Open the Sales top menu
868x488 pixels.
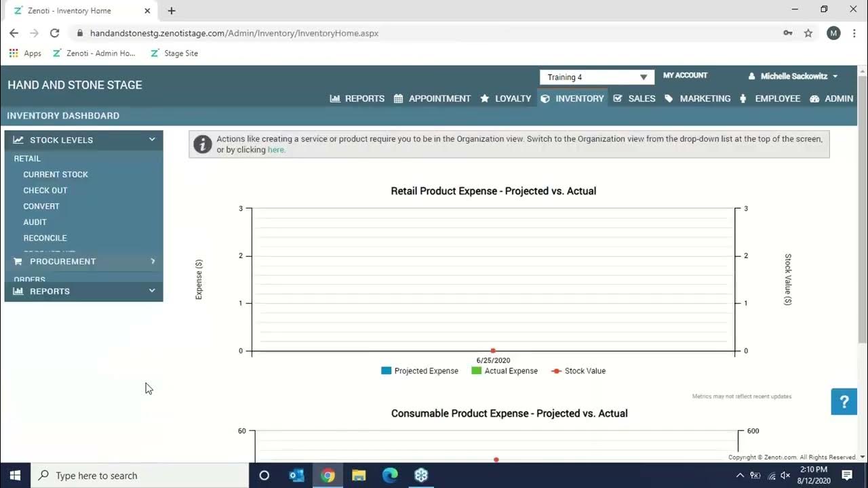click(635, 98)
